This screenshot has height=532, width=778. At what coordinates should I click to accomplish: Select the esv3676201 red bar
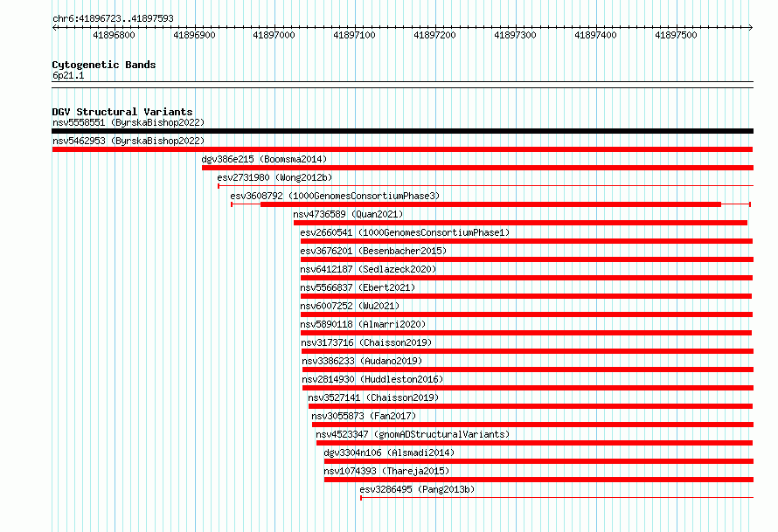pyautogui.click(x=527, y=259)
